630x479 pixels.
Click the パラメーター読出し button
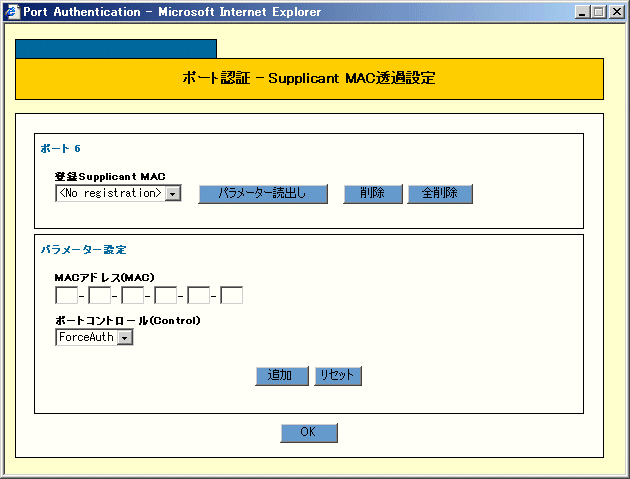[263, 194]
